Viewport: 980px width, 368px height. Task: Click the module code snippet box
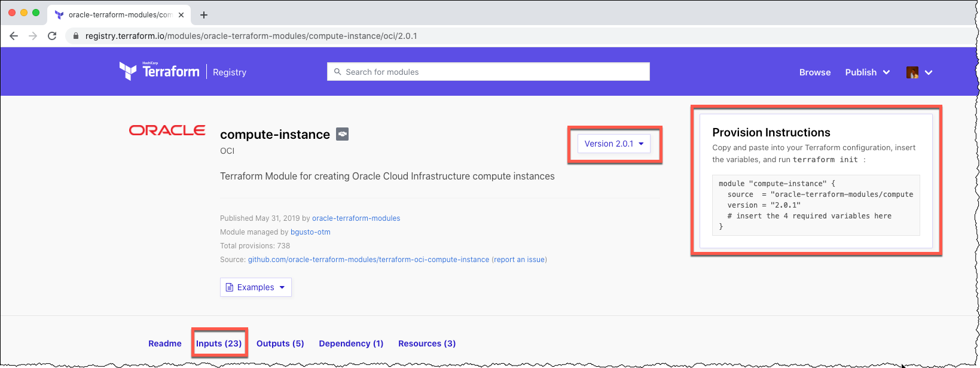coord(816,205)
